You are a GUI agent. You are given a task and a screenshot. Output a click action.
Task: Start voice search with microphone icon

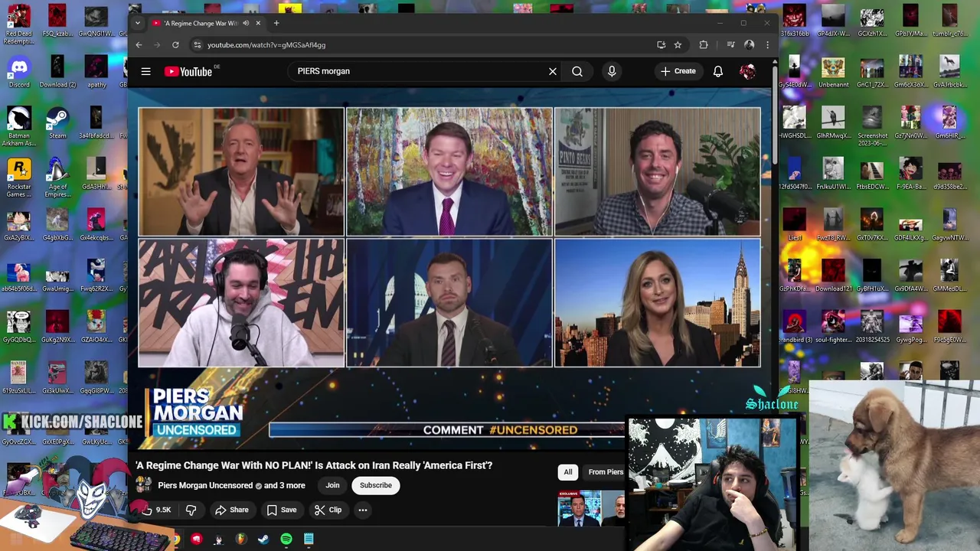tap(612, 71)
